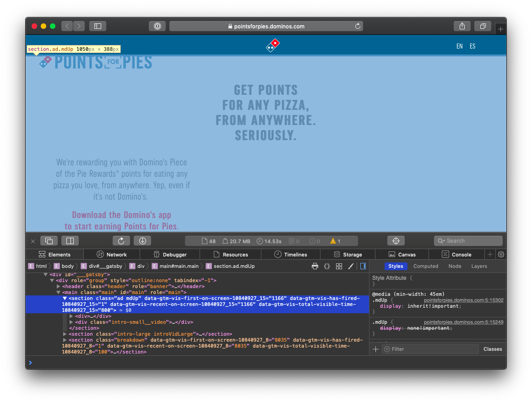
Task: Toggle inspector split-pane layout button
Action: (69, 240)
